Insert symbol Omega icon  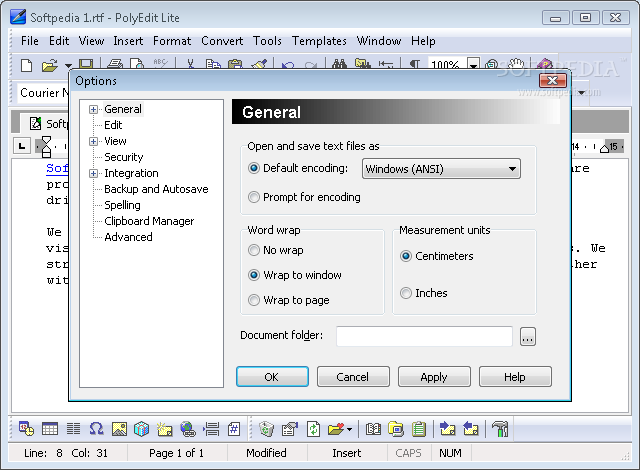click(x=96, y=429)
